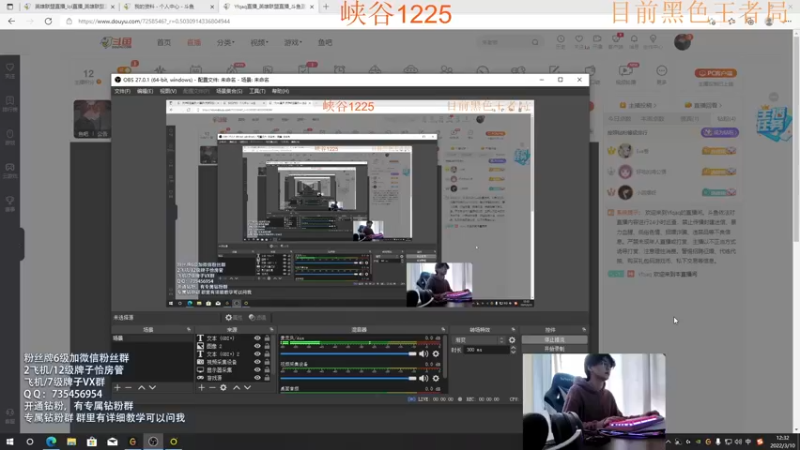Click the PC客户端 button on Douyu
This screenshot has width=800, height=450.
(x=715, y=73)
